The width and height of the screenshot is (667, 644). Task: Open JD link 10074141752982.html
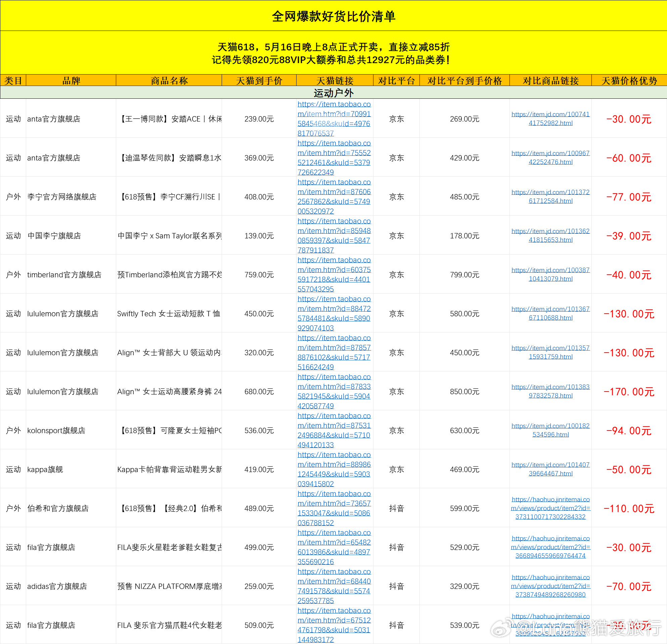click(550, 119)
